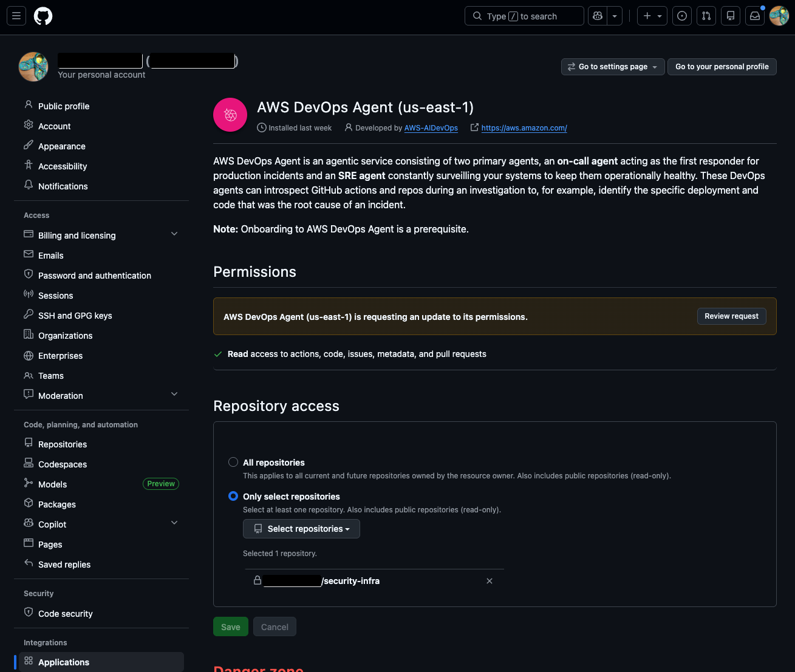This screenshot has width=795, height=672.
Task: Open the notifications inbox icon
Action: pyautogui.click(x=755, y=16)
